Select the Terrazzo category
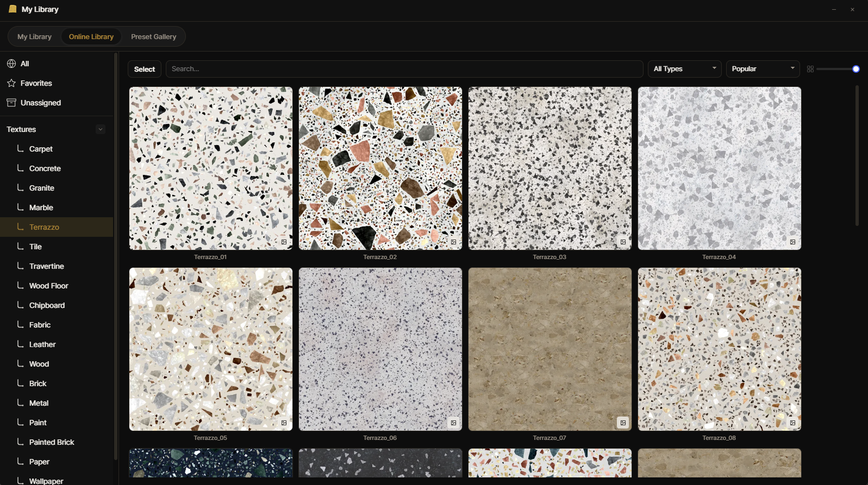 click(x=57, y=227)
